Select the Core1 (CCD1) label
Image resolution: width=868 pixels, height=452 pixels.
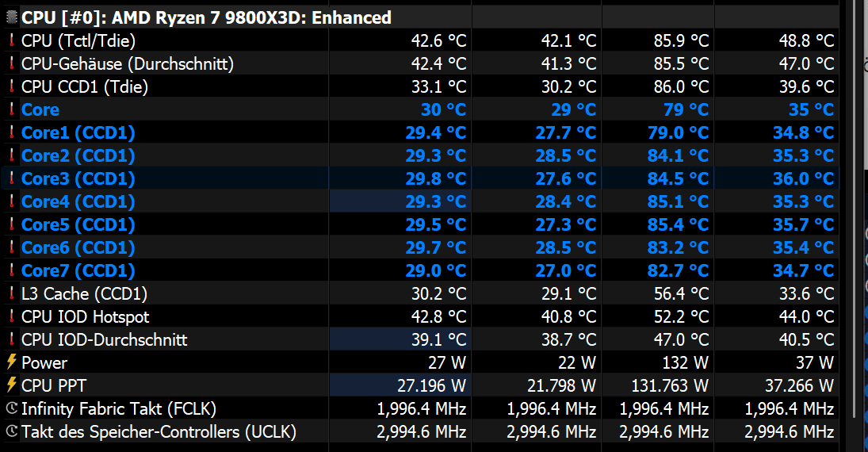click(78, 133)
